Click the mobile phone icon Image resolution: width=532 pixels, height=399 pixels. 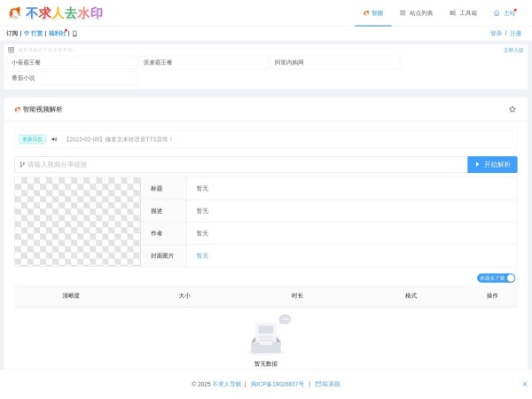click(x=74, y=34)
